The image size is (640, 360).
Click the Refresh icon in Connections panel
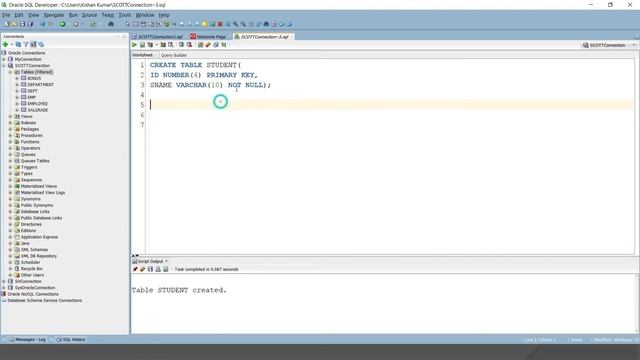(18, 44)
